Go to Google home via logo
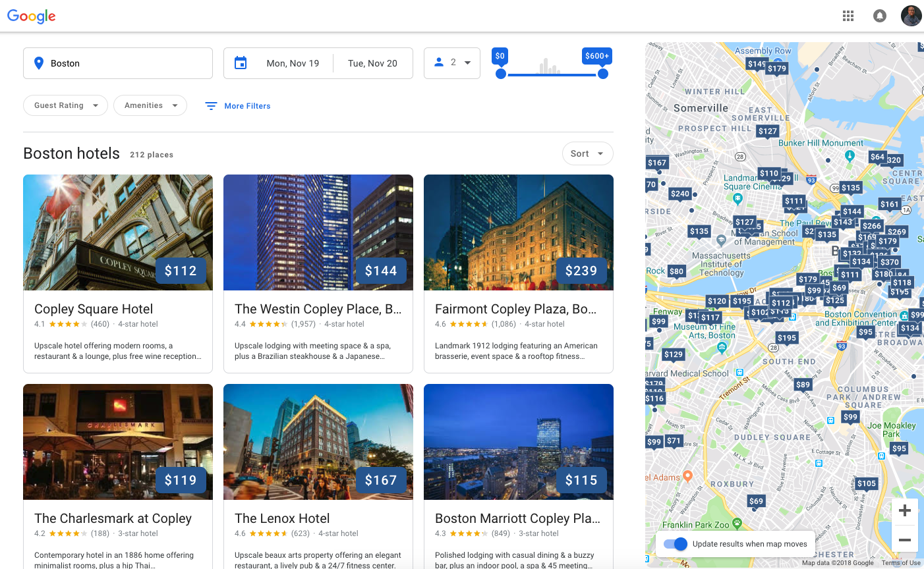924x569 pixels. pyautogui.click(x=32, y=16)
